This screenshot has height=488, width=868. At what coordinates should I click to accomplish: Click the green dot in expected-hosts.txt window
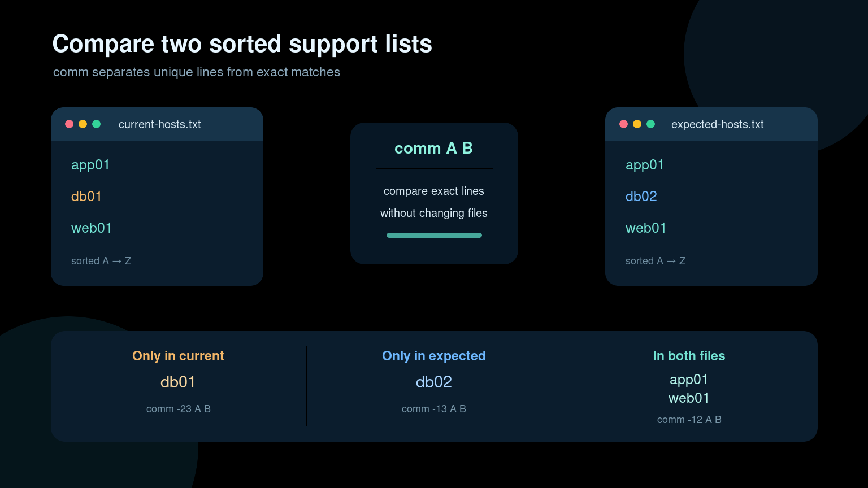point(650,124)
